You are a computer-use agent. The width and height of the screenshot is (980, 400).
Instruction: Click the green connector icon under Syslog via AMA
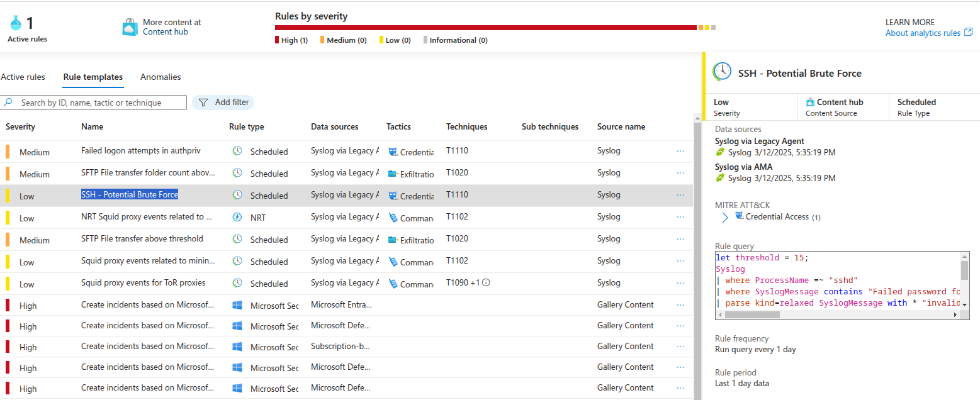[x=721, y=178]
